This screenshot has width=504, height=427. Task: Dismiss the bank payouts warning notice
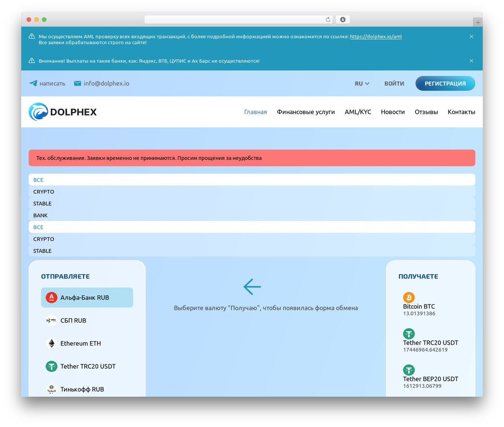coord(471,61)
